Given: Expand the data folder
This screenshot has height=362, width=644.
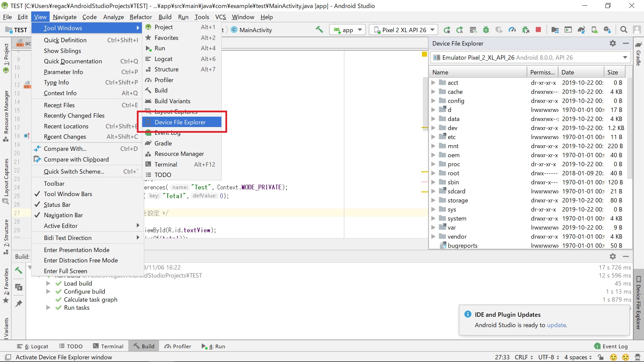Looking at the screenshot, I should click(x=433, y=119).
